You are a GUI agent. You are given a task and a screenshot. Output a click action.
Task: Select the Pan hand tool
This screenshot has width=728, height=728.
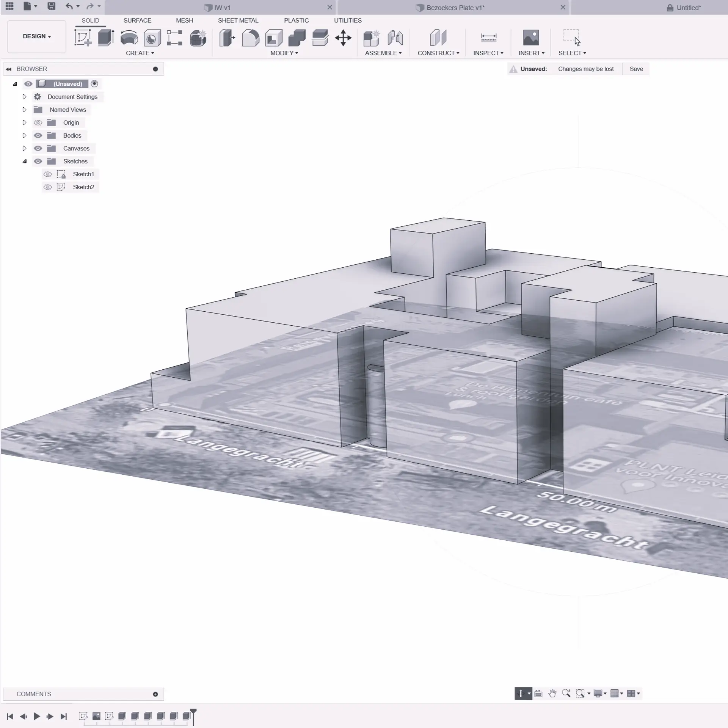point(552,693)
